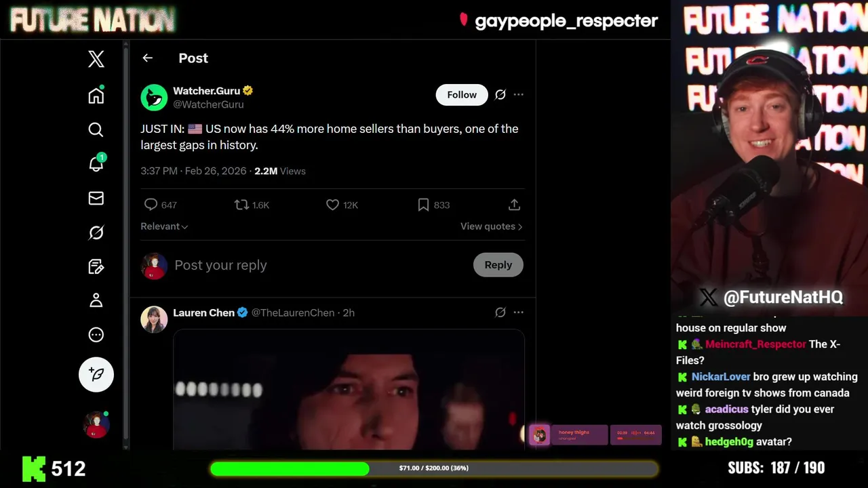Open the search icon in the sidebar
The image size is (868, 488).
click(96, 129)
